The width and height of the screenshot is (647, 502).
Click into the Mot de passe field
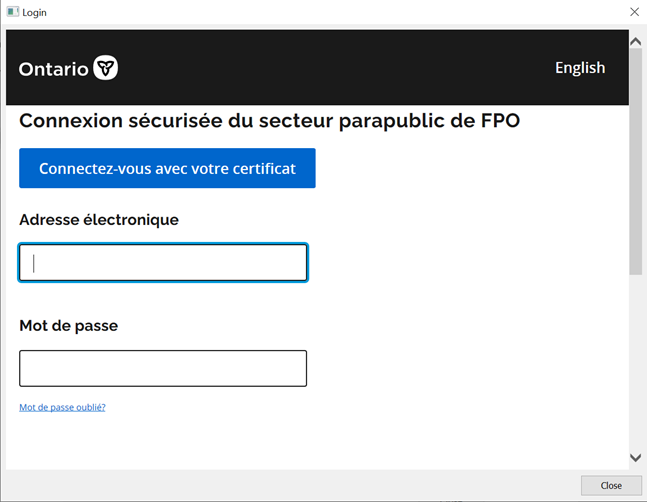pos(163,368)
